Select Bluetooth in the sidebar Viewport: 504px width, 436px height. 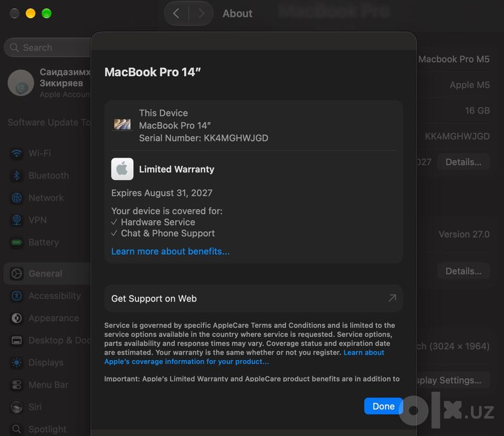(x=47, y=176)
